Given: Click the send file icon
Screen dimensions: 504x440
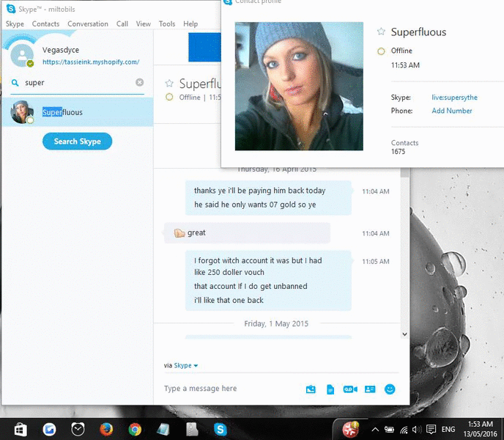Looking at the screenshot, I should [330, 389].
